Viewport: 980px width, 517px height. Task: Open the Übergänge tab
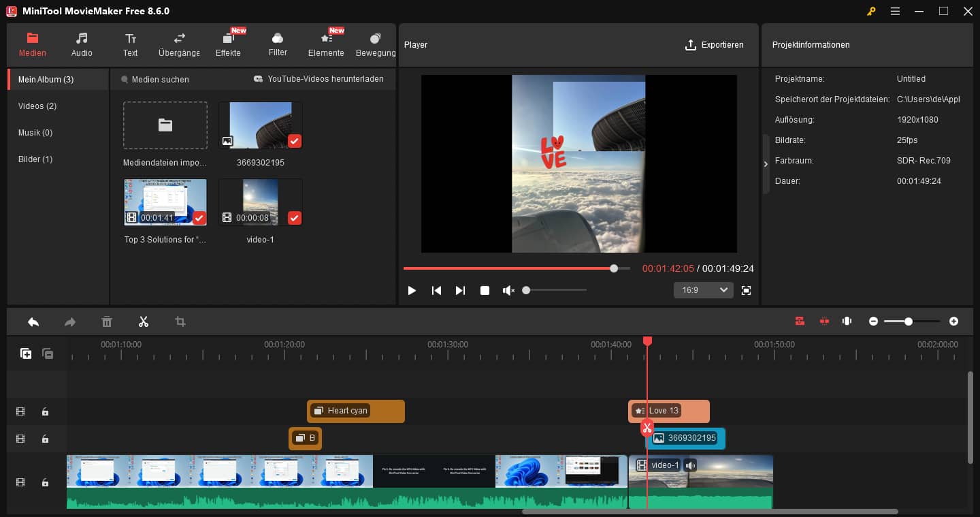click(x=178, y=44)
